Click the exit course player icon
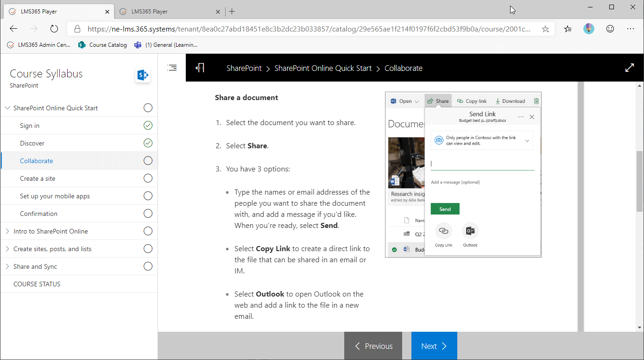Screen dimensions: 644x360 click(200, 68)
